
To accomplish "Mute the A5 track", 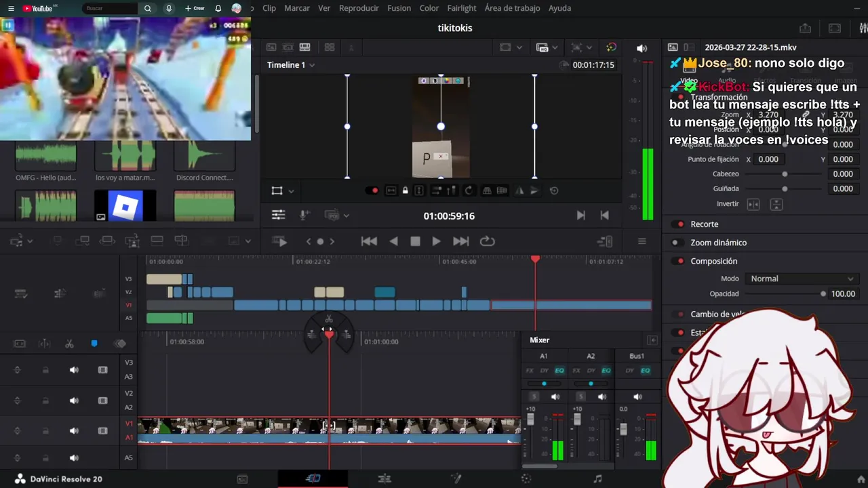I will [x=74, y=458].
